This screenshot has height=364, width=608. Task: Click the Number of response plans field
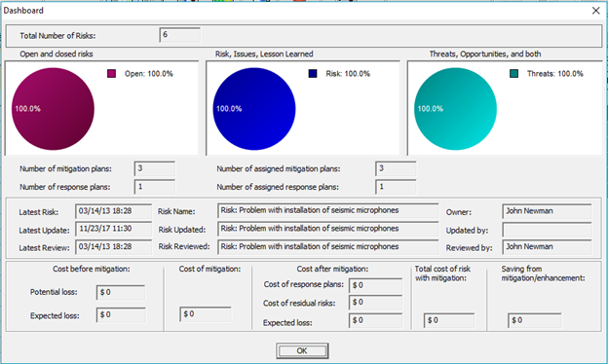coord(155,187)
